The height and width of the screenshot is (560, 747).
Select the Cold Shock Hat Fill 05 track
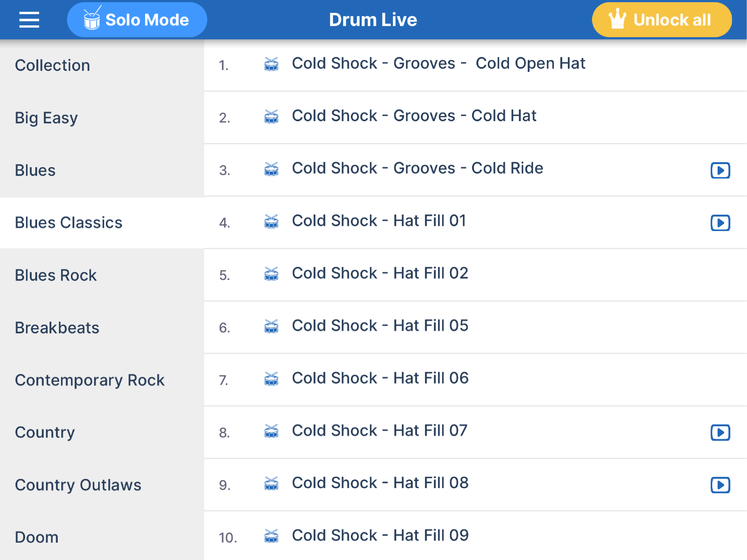coord(380,326)
